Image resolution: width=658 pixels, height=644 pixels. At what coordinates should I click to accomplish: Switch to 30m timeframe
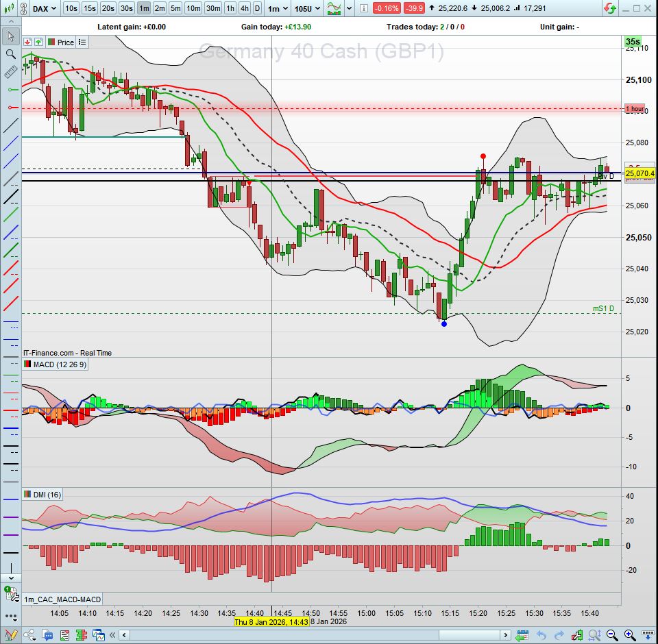point(213,8)
